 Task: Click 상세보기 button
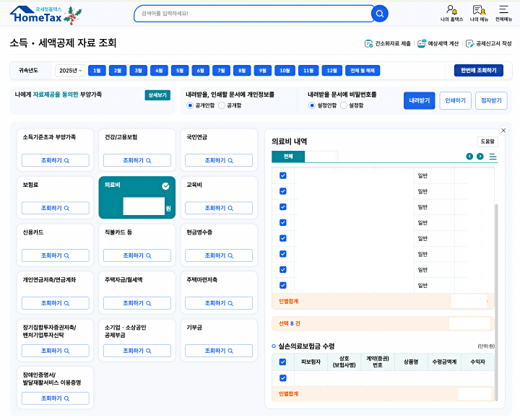tap(157, 95)
